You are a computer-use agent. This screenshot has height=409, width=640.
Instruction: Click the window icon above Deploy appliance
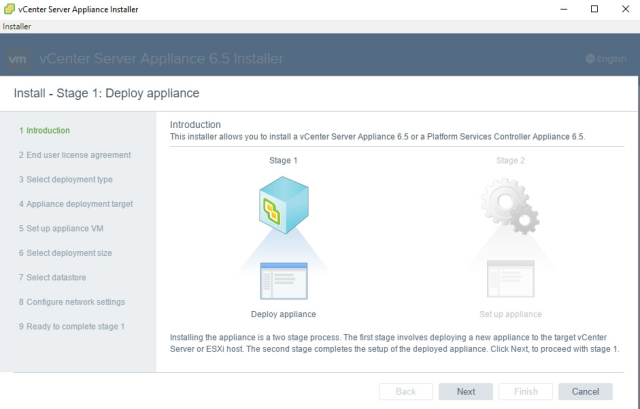[284, 281]
